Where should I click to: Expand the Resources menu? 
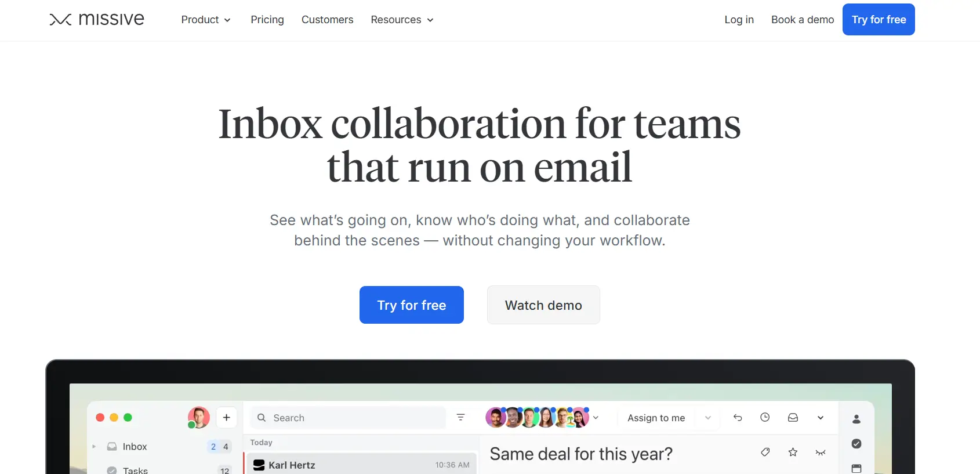pos(402,20)
